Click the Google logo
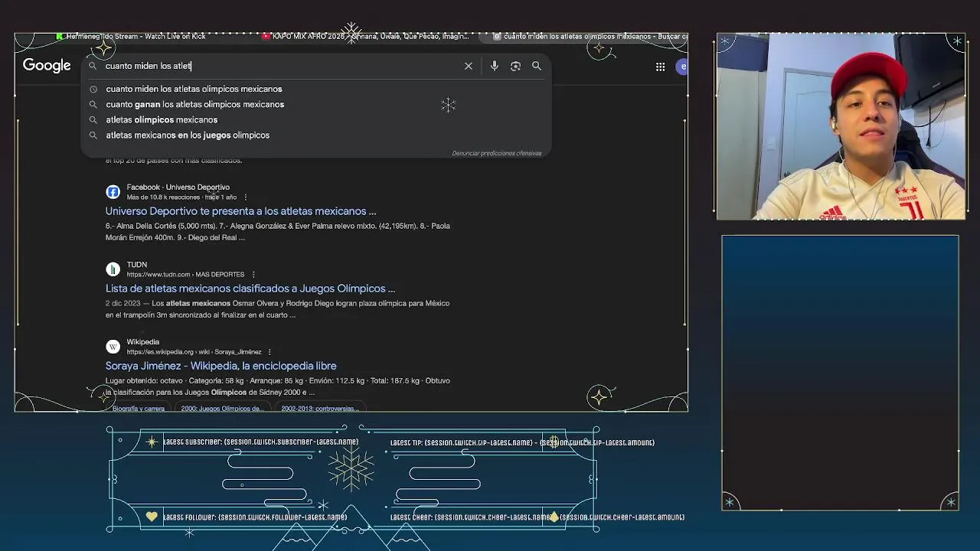Screen dimensions: 980x551 47,66
